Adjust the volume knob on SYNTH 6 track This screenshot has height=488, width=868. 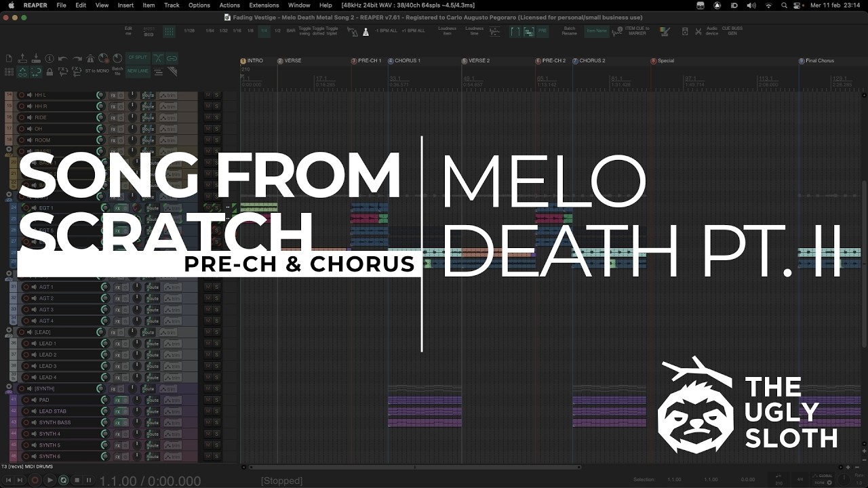click(104, 457)
